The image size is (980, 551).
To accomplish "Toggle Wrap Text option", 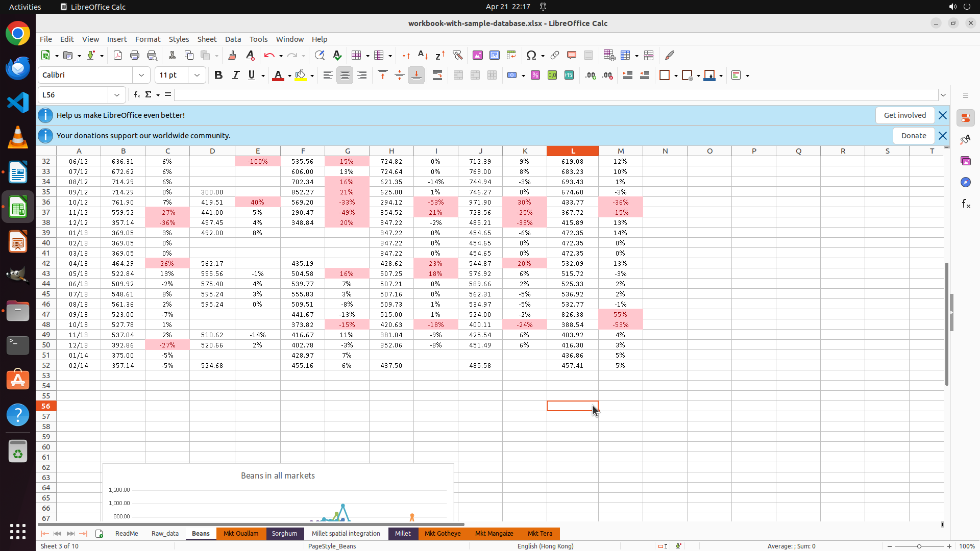I will pos(437,76).
